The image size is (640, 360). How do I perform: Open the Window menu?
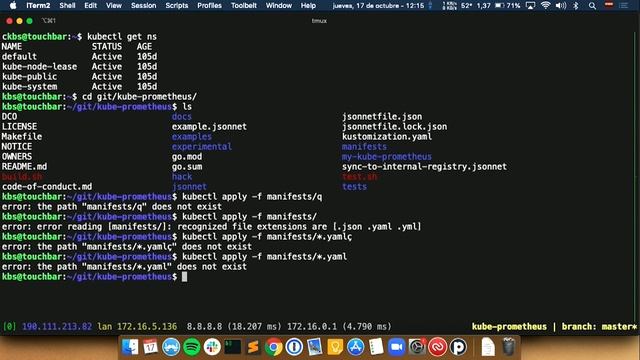[279, 6]
